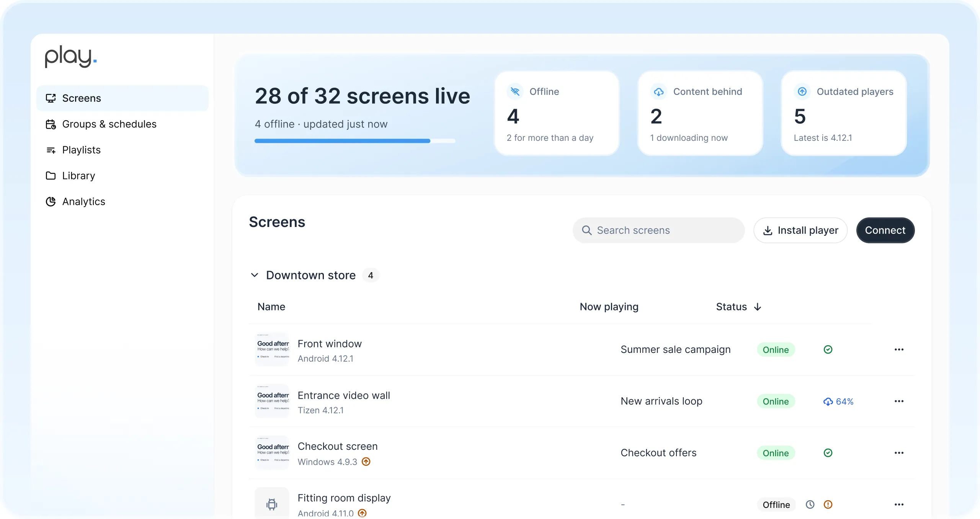Open more options for Fitting room display

pyautogui.click(x=899, y=504)
